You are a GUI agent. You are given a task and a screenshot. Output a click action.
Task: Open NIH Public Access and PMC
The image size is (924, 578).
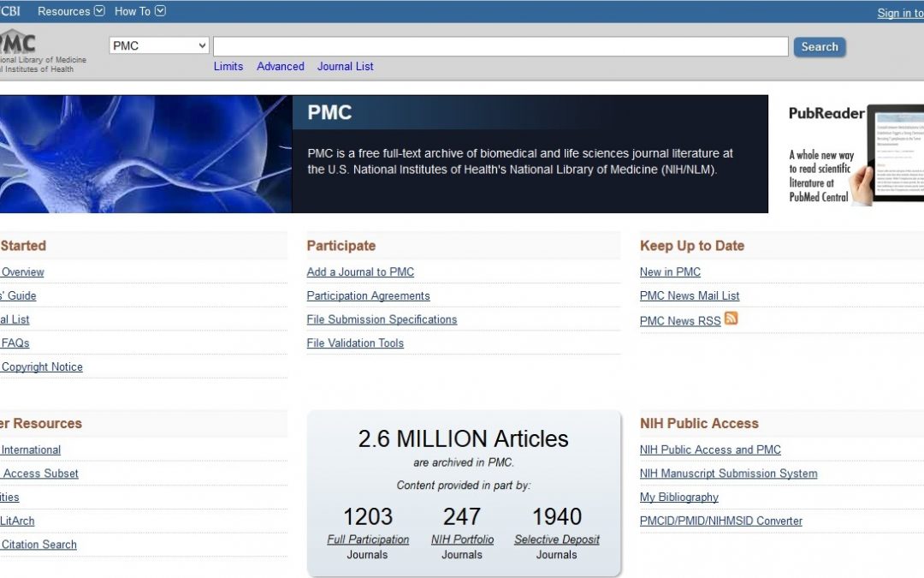[710, 450]
